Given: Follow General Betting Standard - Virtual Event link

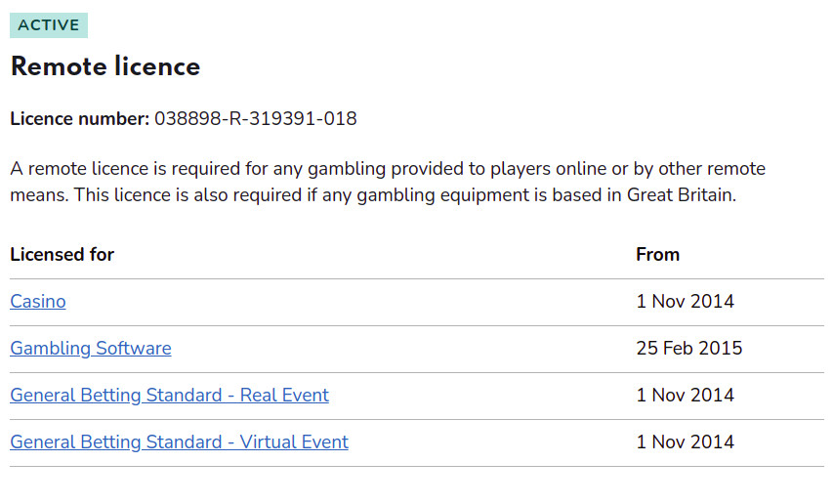Looking at the screenshot, I should tap(179, 441).
